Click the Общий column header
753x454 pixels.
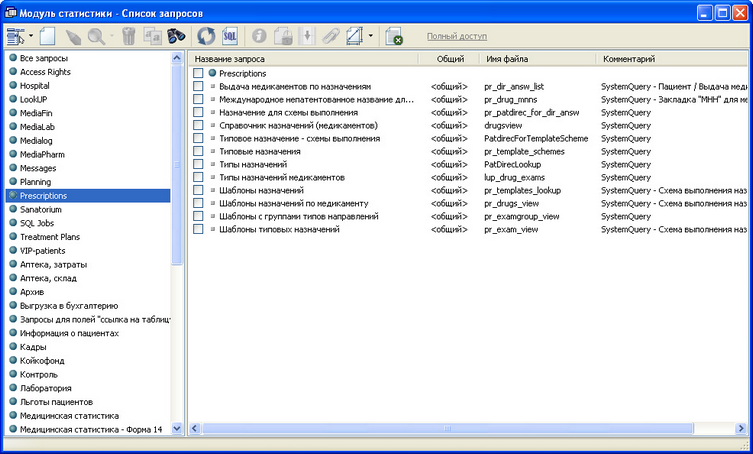point(450,59)
